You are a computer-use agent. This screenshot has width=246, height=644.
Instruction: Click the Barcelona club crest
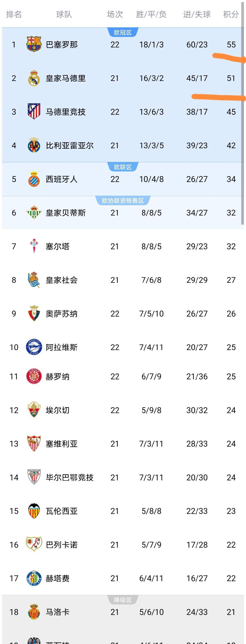pos(34,44)
